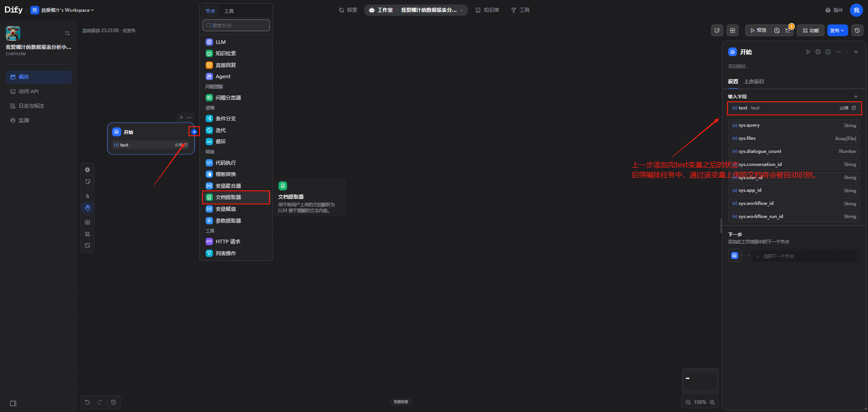Image resolution: width=868 pixels, height=412 pixels.
Task: Zoom in on the canvas
Action: (712, 402)
